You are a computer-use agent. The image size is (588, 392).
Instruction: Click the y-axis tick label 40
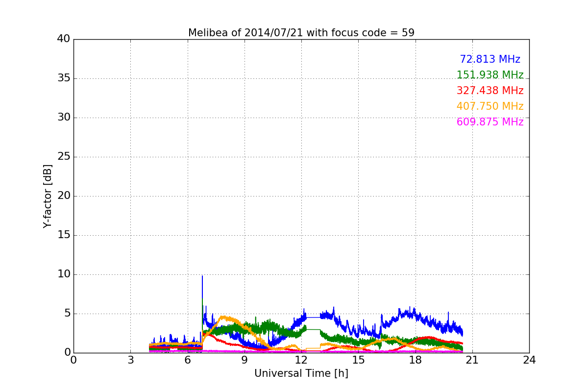coord(64,39)
